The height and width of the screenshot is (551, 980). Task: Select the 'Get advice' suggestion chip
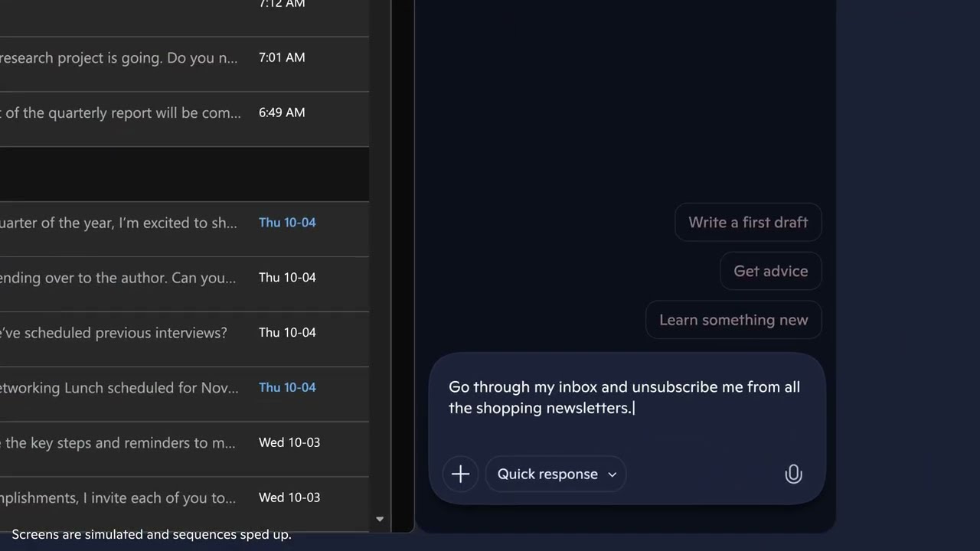(770, 272)
